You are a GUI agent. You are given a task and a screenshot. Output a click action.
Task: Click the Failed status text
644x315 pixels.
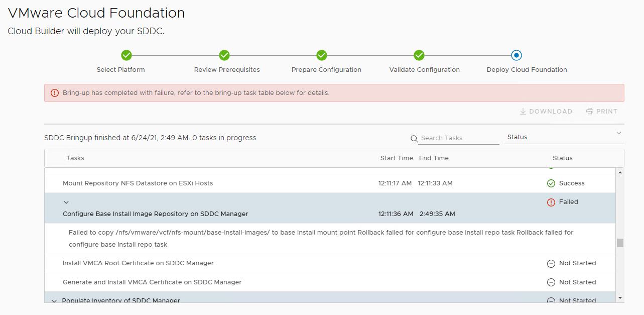click(x=569, y=202)
